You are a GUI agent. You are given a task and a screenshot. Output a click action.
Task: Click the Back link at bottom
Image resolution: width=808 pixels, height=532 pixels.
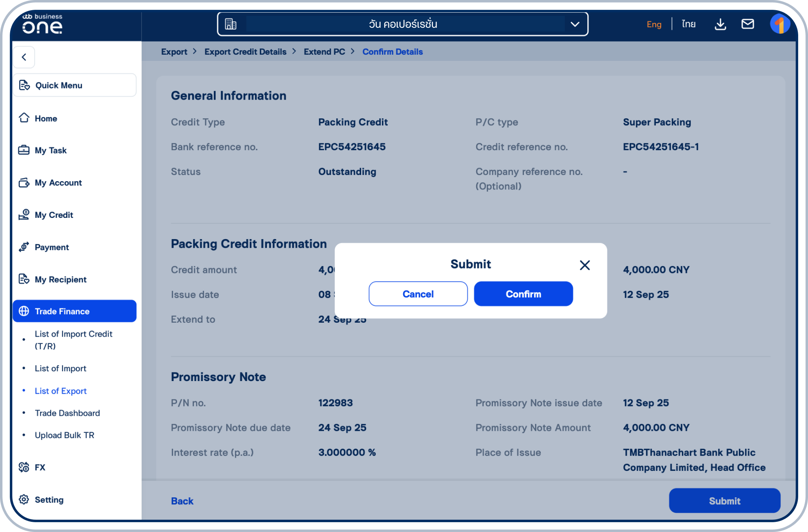(182, 501)
